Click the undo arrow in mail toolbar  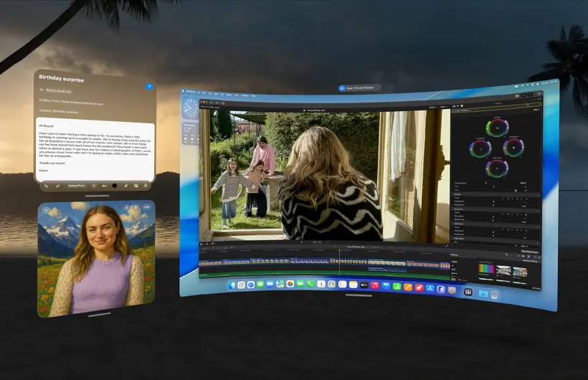(x=46, y=185)
